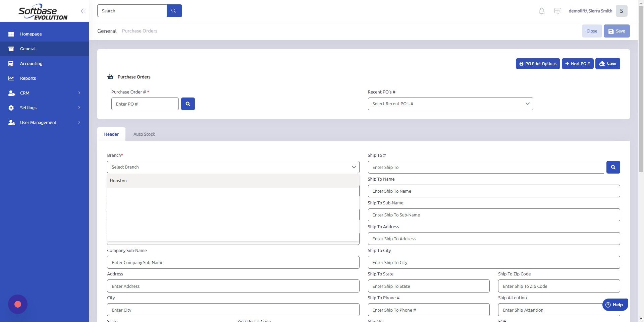The image size is (644, 322).
Task: Click the Reports chart icon
Action: pos(11,78)
